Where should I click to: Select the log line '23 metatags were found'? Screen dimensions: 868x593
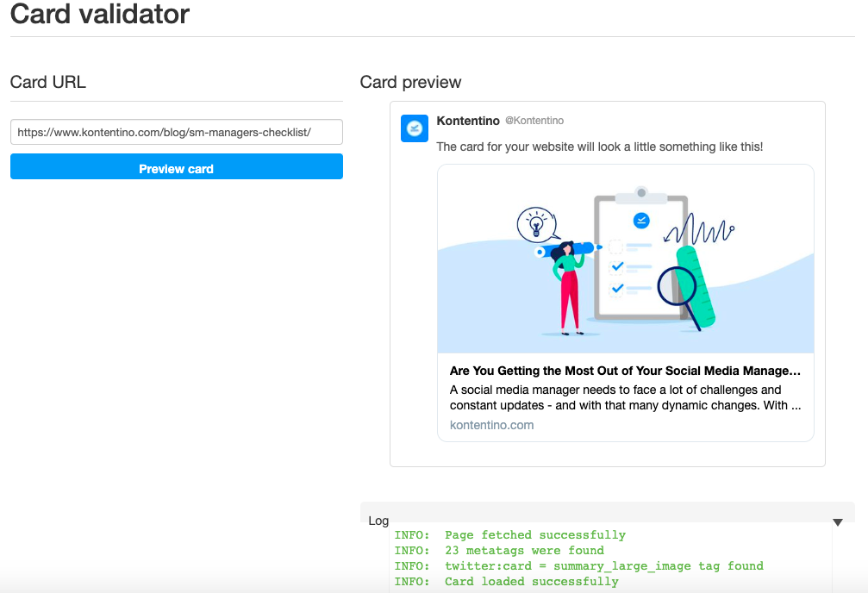pyautogui.click(x=499, y=551)
